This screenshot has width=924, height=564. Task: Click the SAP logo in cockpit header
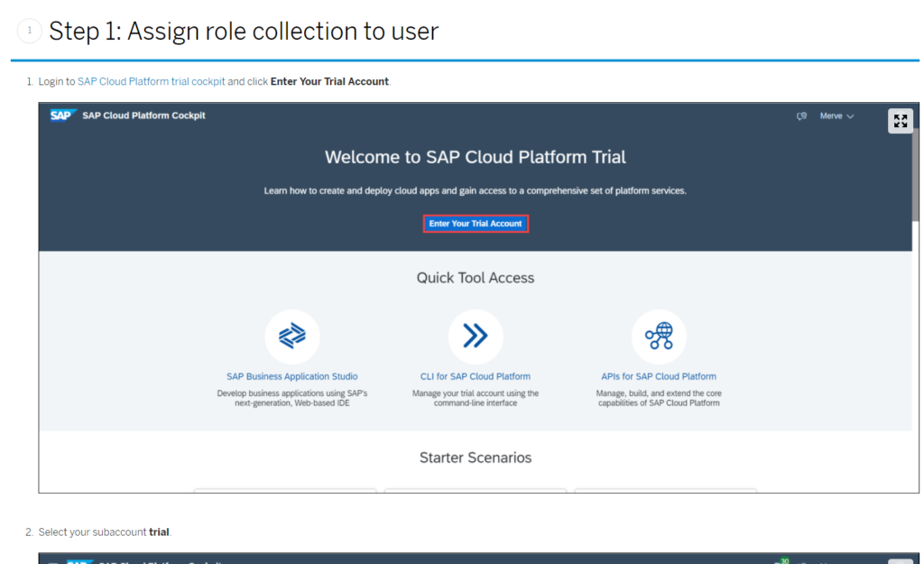[61, 116]
